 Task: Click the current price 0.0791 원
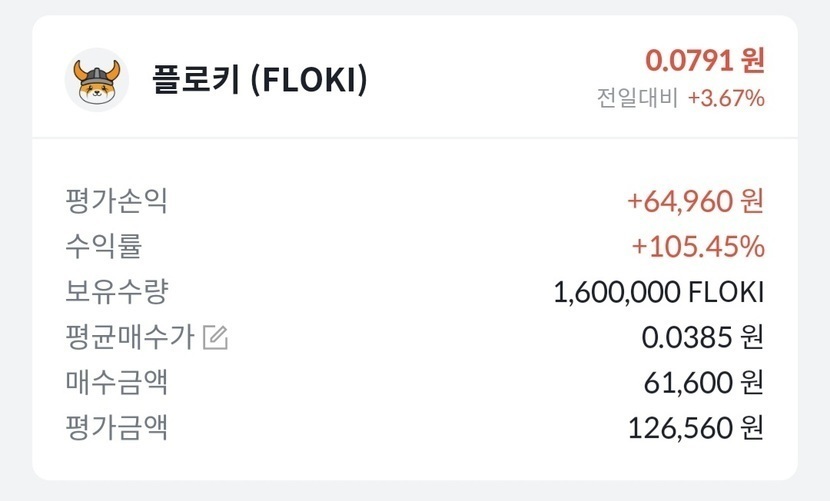pos(704,61)
